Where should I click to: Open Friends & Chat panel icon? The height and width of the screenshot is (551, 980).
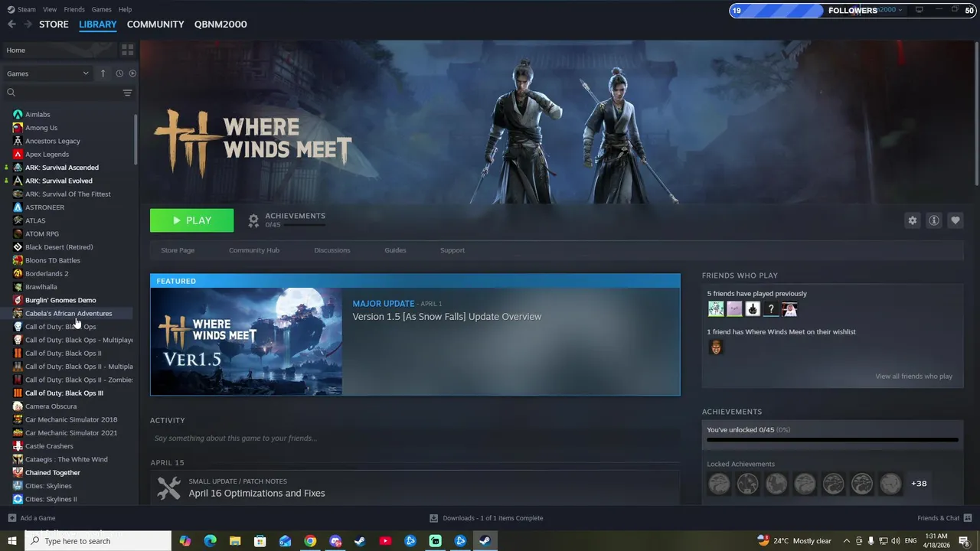(968, 518)
